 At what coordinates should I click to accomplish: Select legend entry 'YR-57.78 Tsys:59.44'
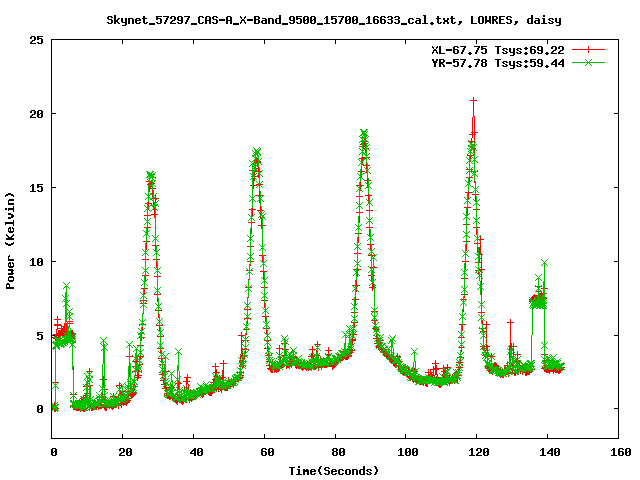498,63
